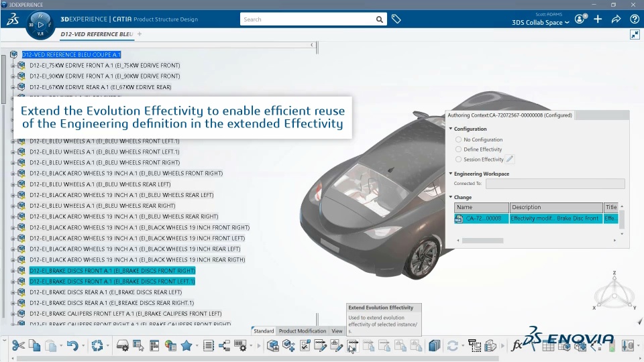Click the Share arrow icon
The width and height of the screenshot is (644, 362).
(x=616, y=19)
